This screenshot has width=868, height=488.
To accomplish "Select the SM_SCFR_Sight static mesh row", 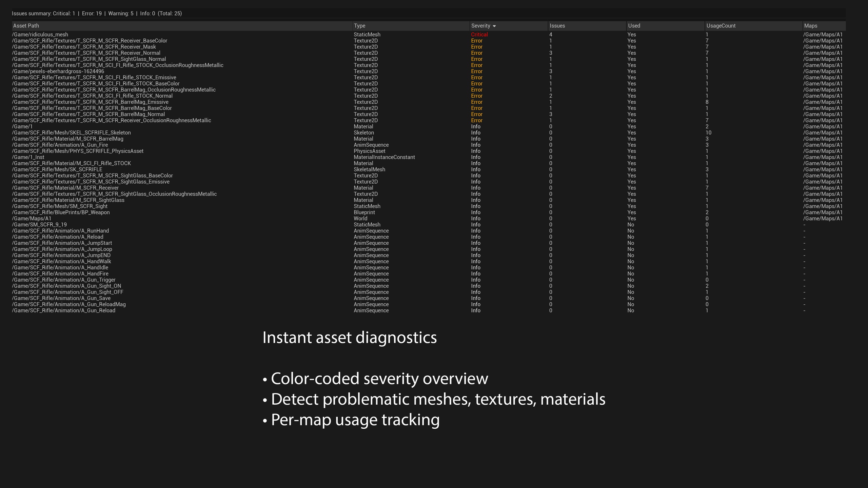I will pyautogui.click(x=429, y=206).
